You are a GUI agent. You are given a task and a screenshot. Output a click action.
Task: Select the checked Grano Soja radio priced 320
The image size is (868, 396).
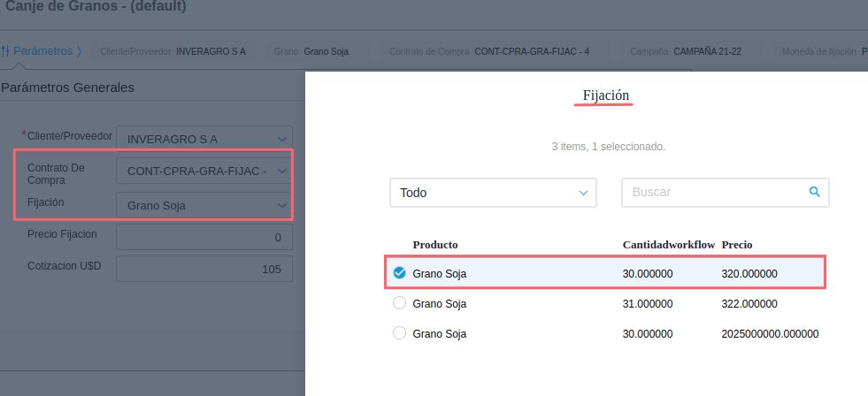(x=399, y=273)
